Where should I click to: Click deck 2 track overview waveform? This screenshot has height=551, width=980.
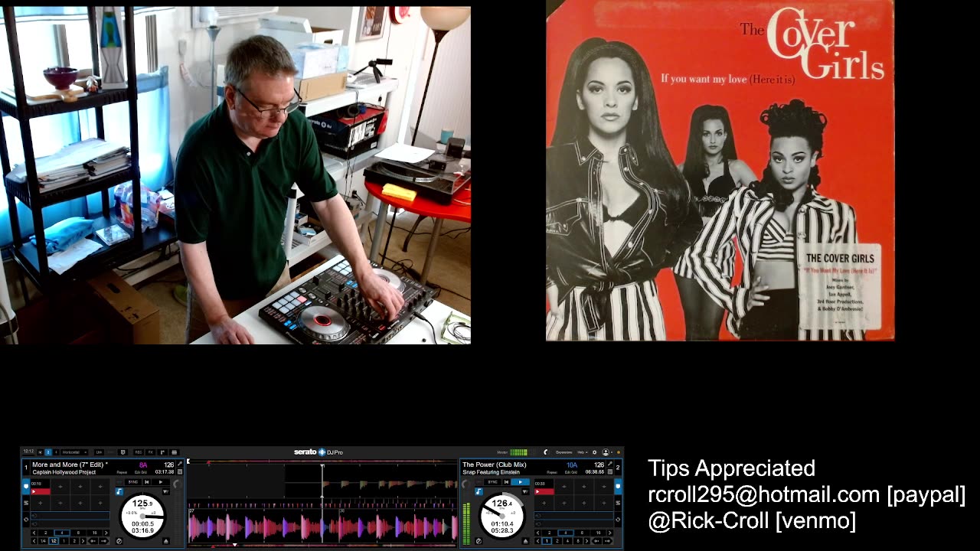tap(322, 545)
